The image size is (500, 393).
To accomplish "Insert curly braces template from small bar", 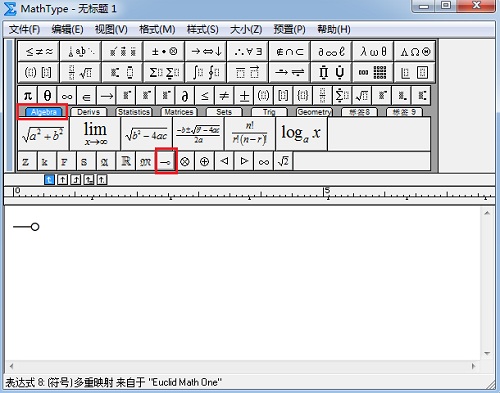I will coord(303,96).
